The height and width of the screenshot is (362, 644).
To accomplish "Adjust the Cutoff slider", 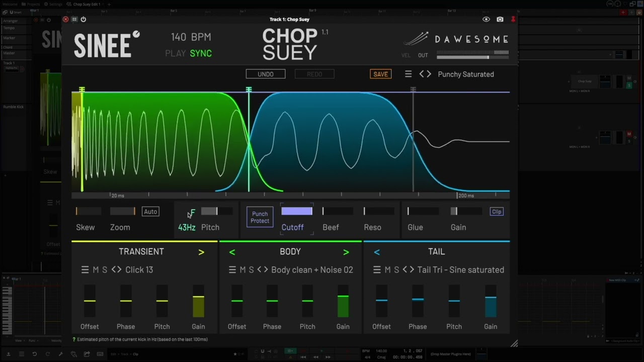I will [x=297, y=211].
